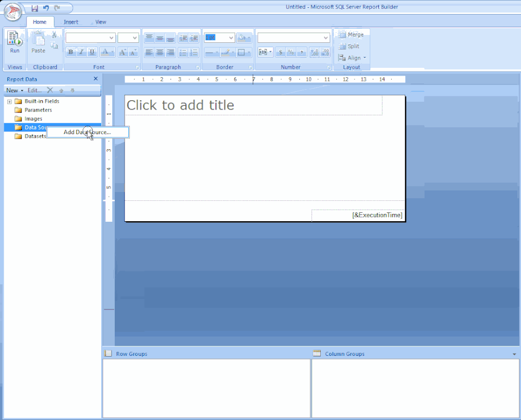Open the border width dropdown
The width and height of the screenshot is (521, 420).
(x=220, y=38)
